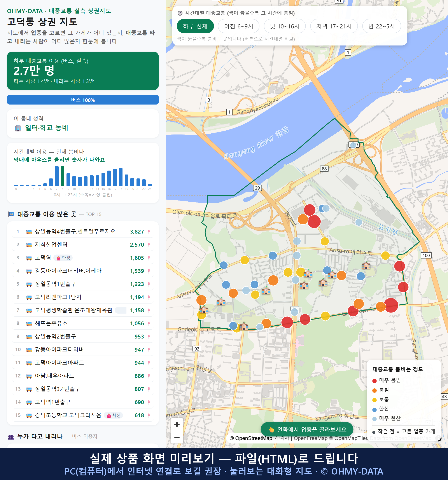Click the pin icon on 고덕평생학습관 row

coord(149,311)
